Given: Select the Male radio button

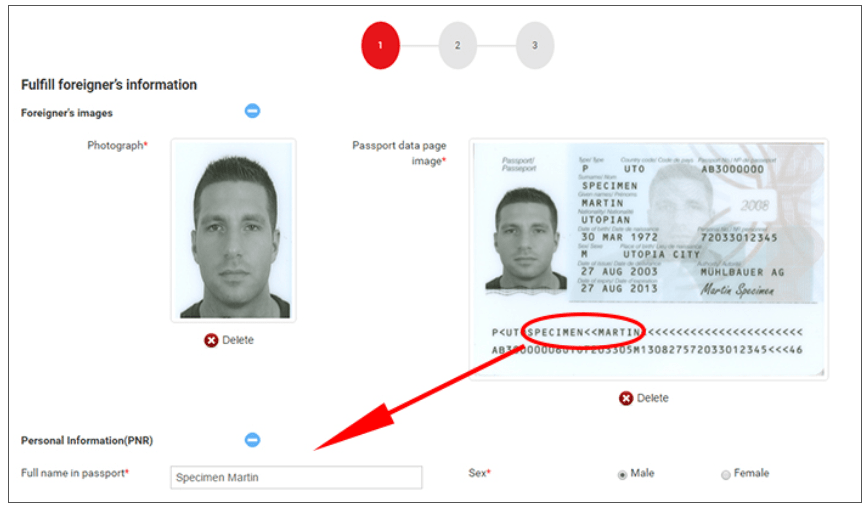Looking at the screenshot, I should click(x=622, y=475).
